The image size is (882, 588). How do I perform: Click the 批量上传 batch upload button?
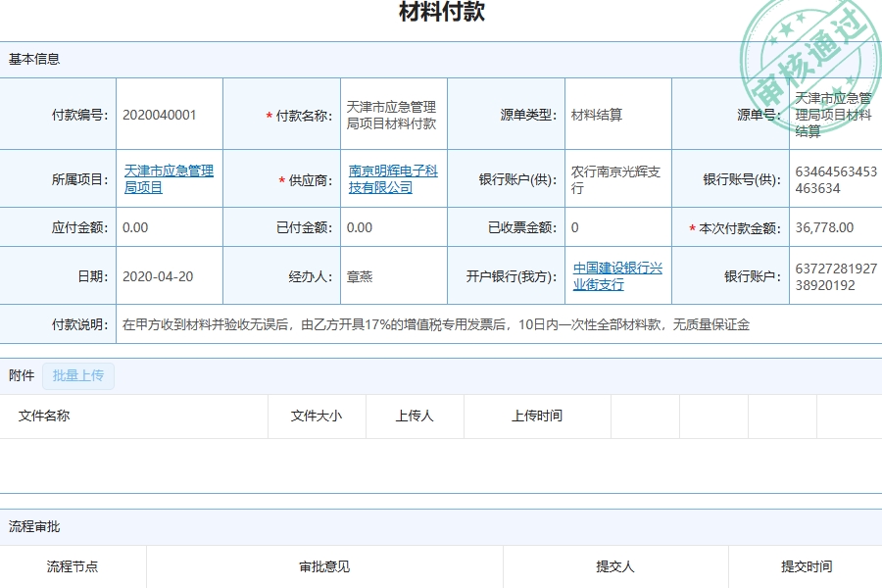(x=78, y=375)
